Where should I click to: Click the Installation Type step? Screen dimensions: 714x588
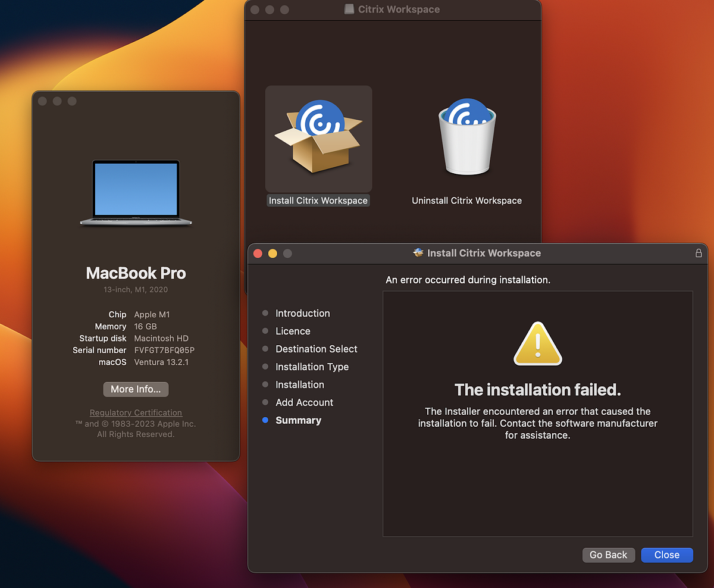312,367
